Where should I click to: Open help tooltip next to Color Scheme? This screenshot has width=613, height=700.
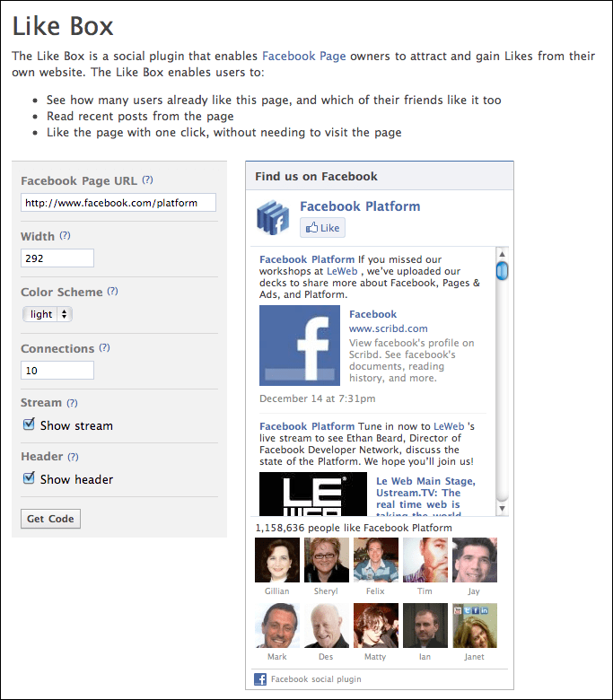click(112, 291)
